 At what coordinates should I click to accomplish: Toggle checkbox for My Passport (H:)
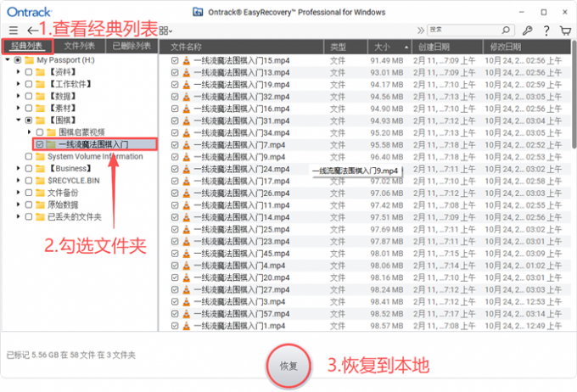point(17,60)
